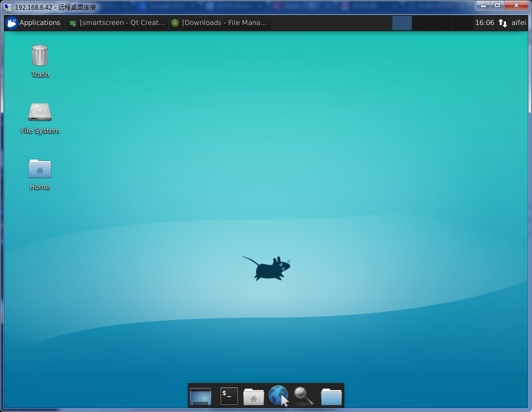Switch to the rightmost workspace in the pager
Image resolution: width=532 pixels, height=412 pixels.
(x=463, y=22)
